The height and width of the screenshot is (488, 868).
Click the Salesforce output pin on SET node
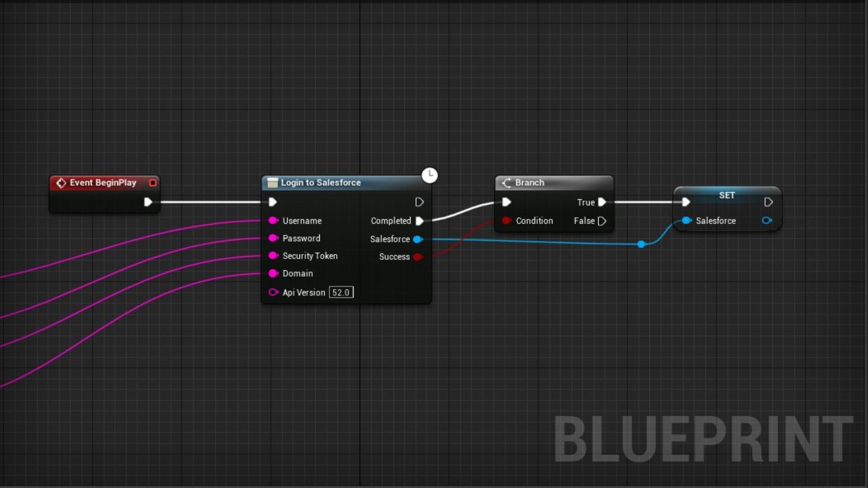tap(767, 221)
